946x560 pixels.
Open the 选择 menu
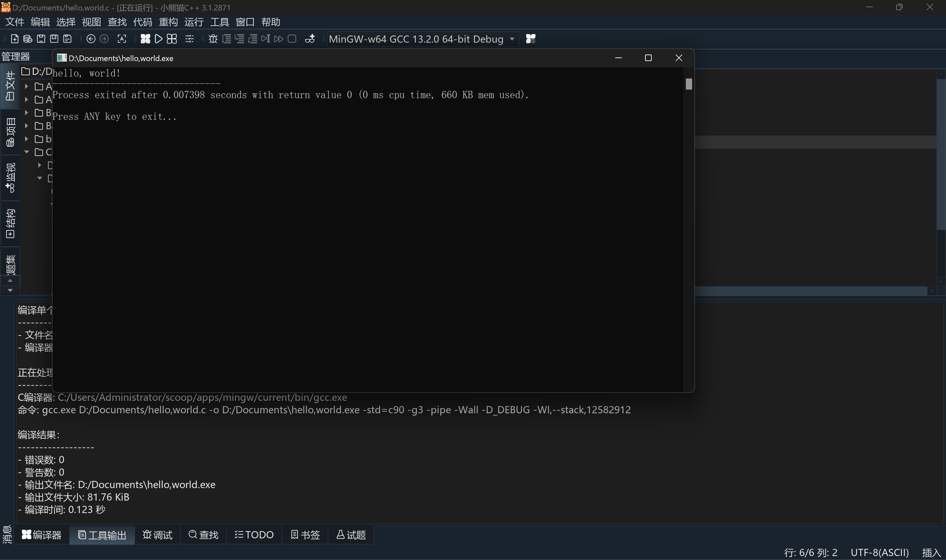[x=66, y=22]
